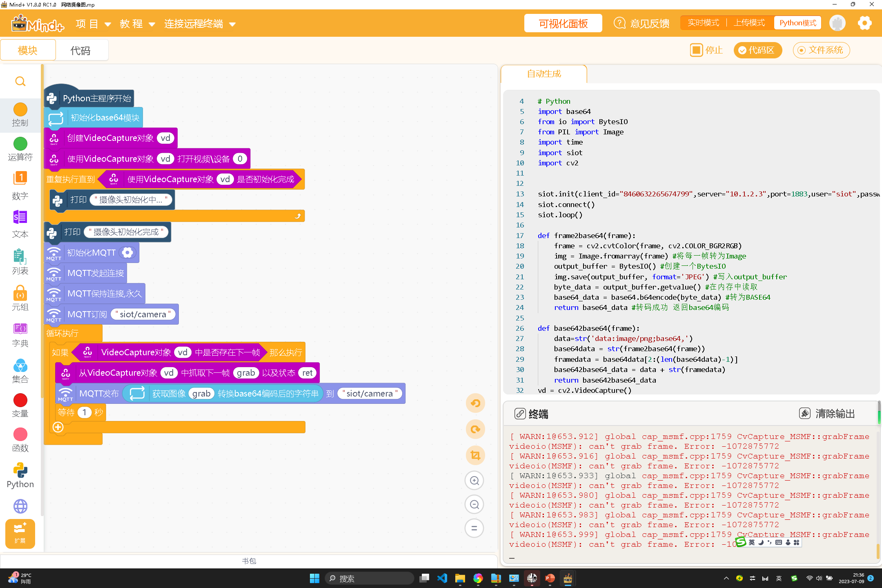The width and height of the screenshot is (882, 588).
Task: Toggle the 文件系统 file system panel
Action: click(821, 50)
